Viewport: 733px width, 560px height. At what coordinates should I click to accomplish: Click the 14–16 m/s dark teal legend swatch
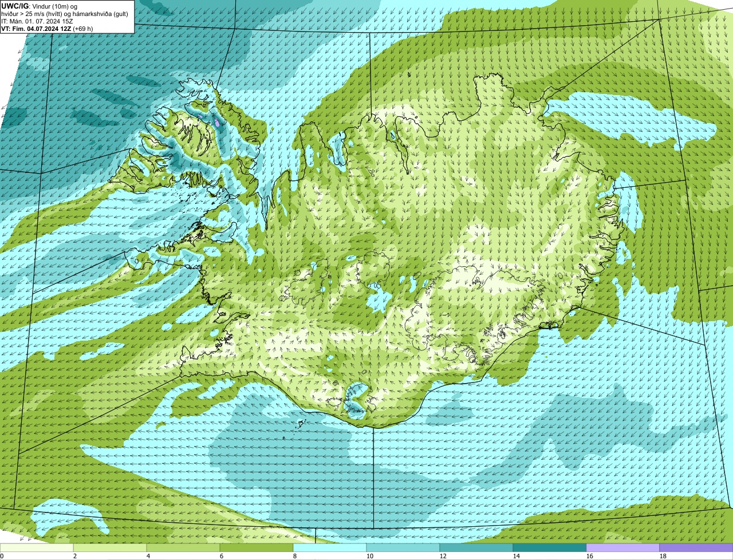tap(550, 547)
